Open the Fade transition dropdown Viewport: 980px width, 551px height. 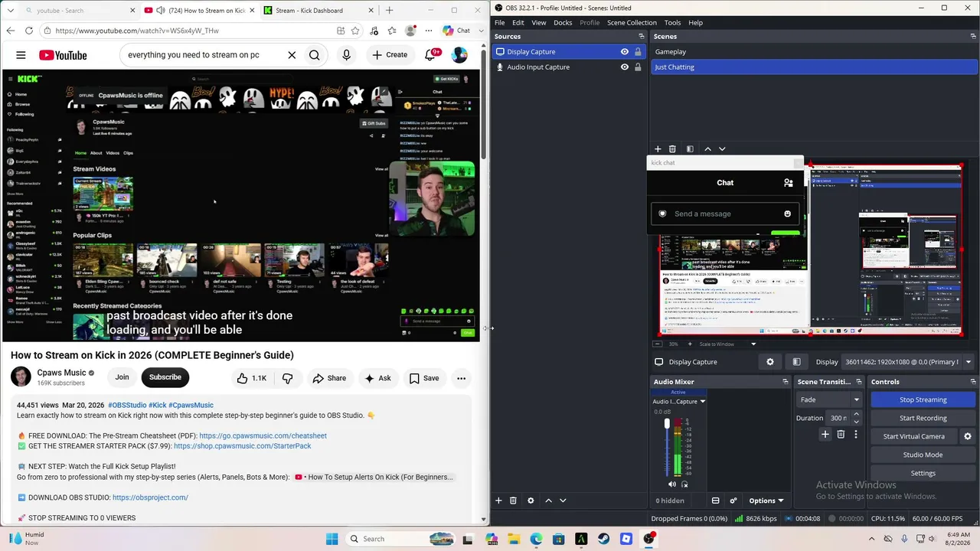pyautogui.click(x=830, y=399)
